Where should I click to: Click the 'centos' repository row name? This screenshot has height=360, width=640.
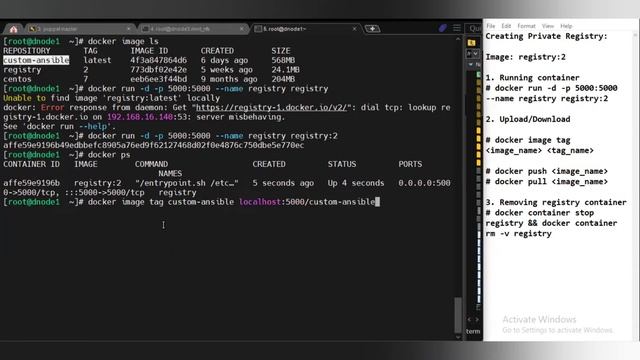[17, 79]
